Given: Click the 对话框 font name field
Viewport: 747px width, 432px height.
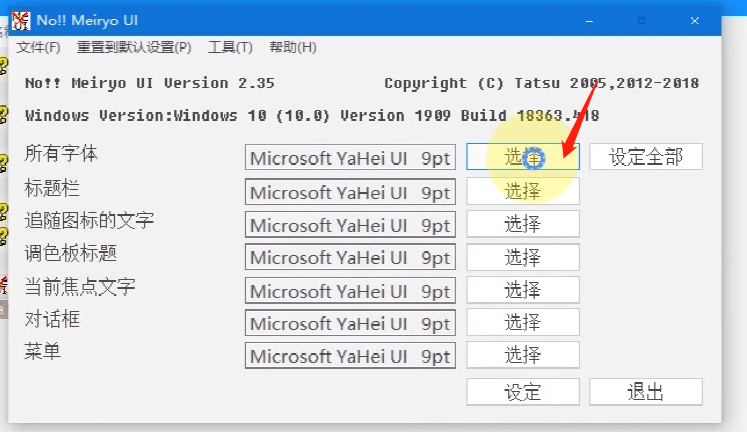Looking at the screenshot, I should coord(350,323).
